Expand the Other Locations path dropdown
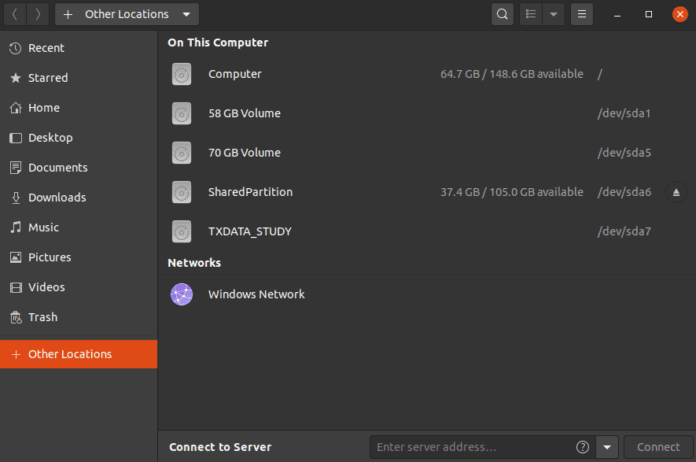This screenshot has width=696, height=462. (x=186, y=14)
